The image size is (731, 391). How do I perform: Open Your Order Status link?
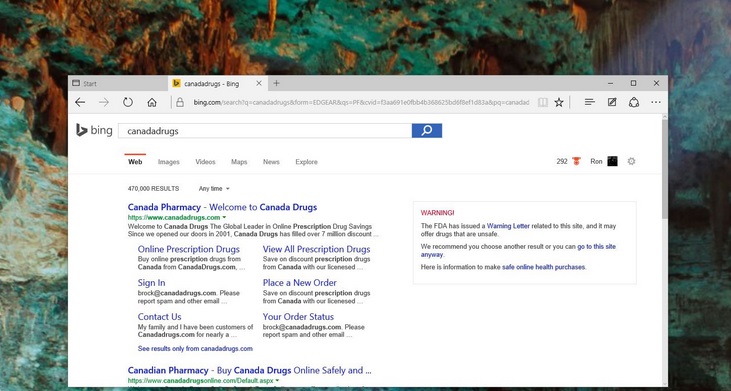click(298, 317)
